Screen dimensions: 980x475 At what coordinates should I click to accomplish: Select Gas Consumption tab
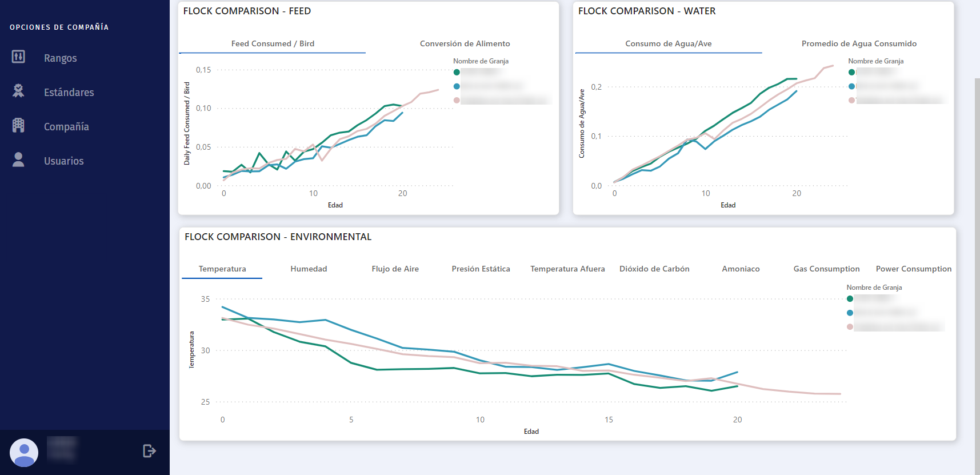point(826,269)
